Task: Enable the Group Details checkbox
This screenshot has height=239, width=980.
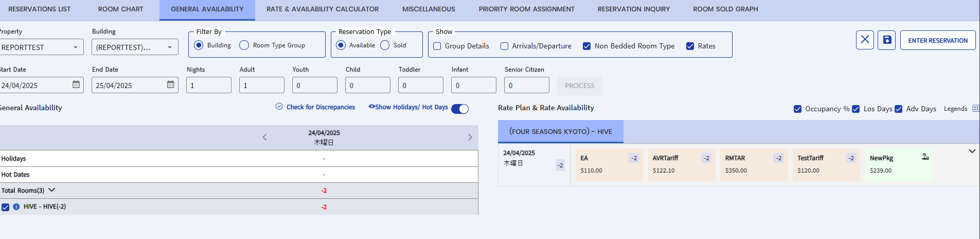Action: click(437, 46)
